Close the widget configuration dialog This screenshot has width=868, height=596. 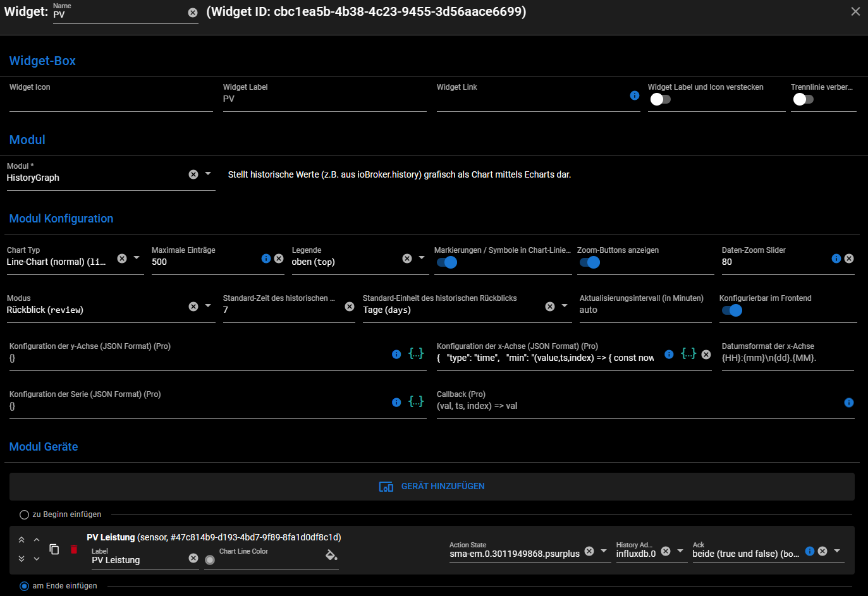(855, 11)
